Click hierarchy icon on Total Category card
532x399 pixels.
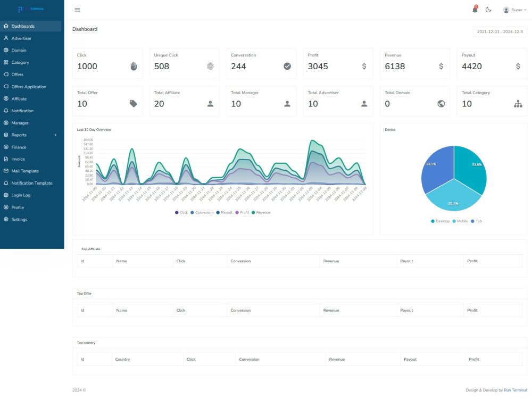click(x=518, y=104)
